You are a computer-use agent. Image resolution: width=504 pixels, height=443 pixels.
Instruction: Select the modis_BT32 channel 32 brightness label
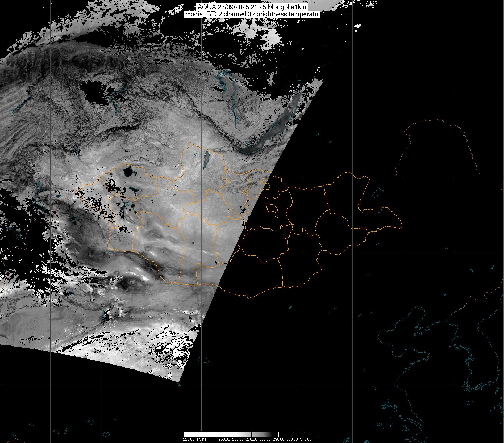click(x=252, y=15)
